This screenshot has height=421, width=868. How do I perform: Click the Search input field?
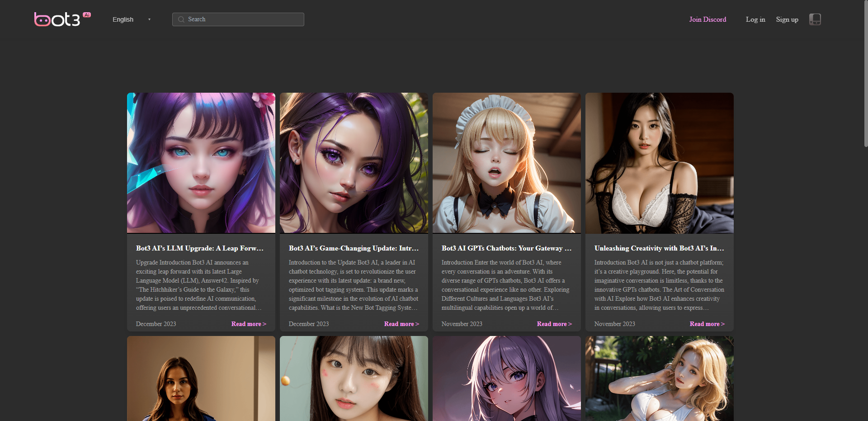pos(238,19)
